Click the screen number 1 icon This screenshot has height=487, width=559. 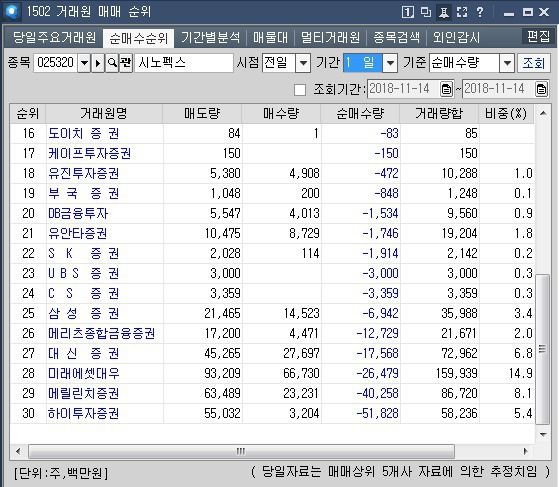(x=407, y=12)
